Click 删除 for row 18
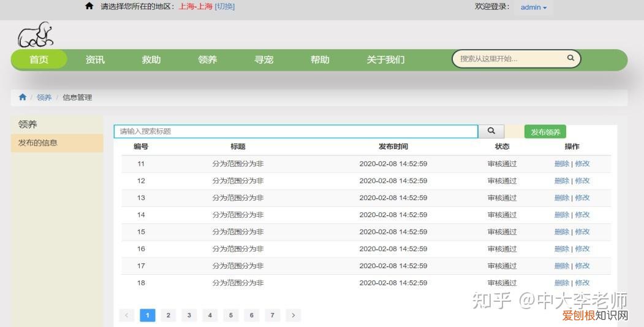This screenshot has height=327, width=644. [x=562, y=283]
